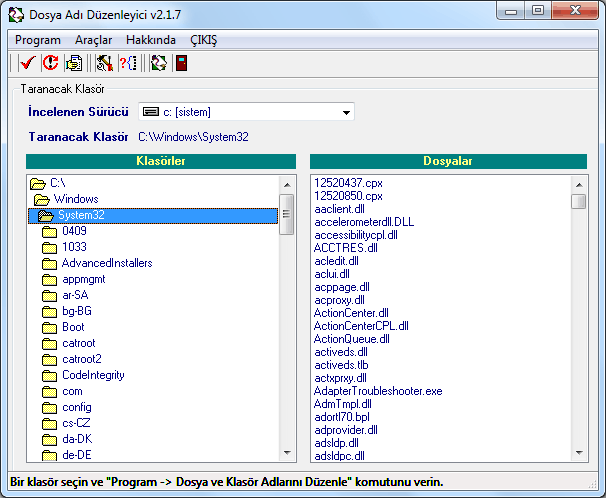
Task: Click the red checkmark toolbar icon
Action: (27, 63)
